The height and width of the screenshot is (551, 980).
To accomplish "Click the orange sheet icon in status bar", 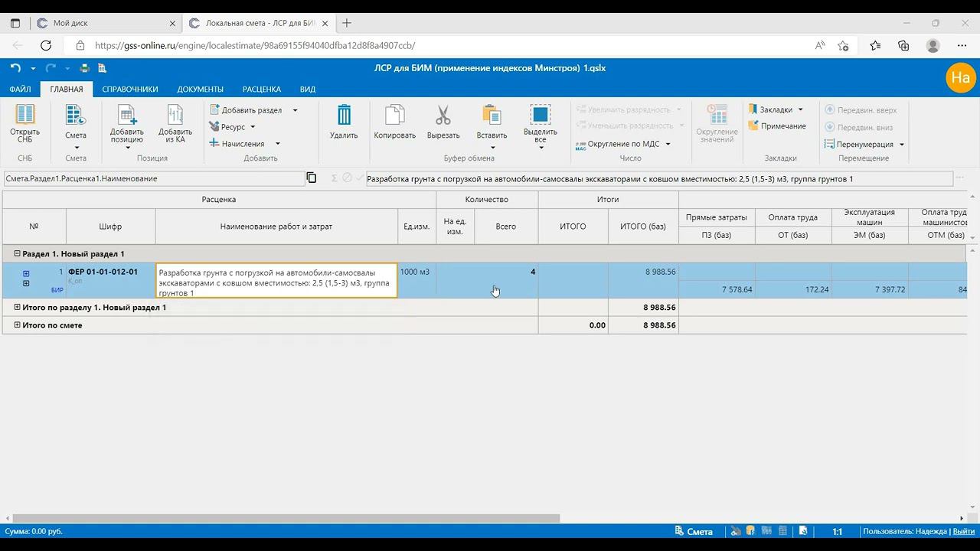I will click(x=750, y=531).
